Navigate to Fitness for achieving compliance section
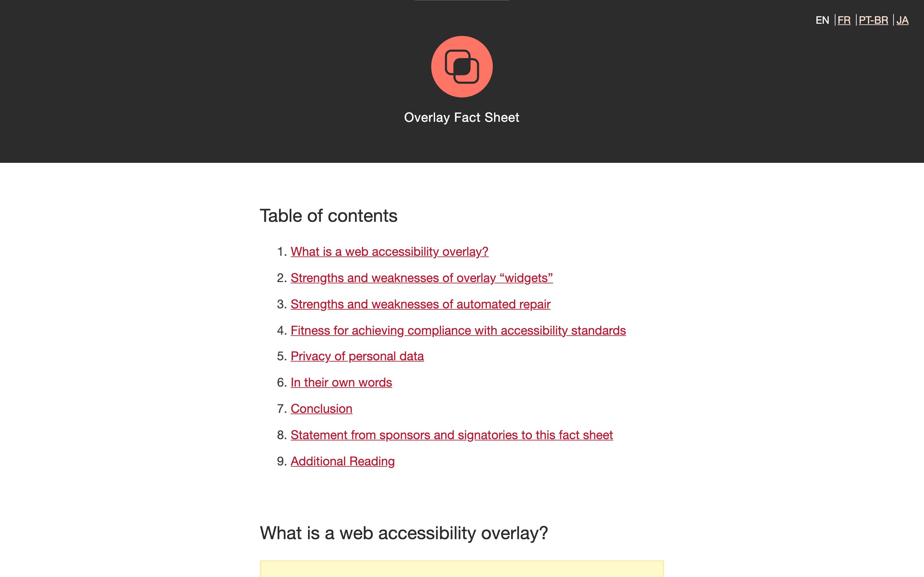924x577 pixels. coord(458,330)
